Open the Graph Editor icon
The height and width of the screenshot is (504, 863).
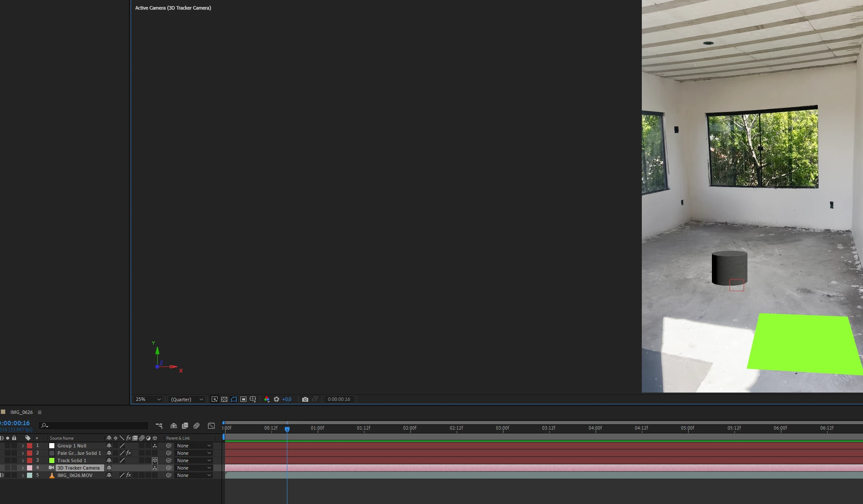coord(211,426)
